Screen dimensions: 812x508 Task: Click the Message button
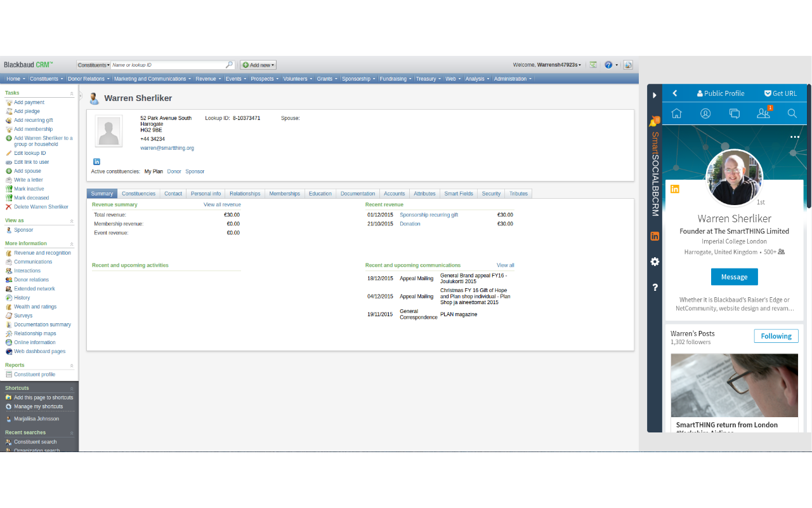click(734, 277)
